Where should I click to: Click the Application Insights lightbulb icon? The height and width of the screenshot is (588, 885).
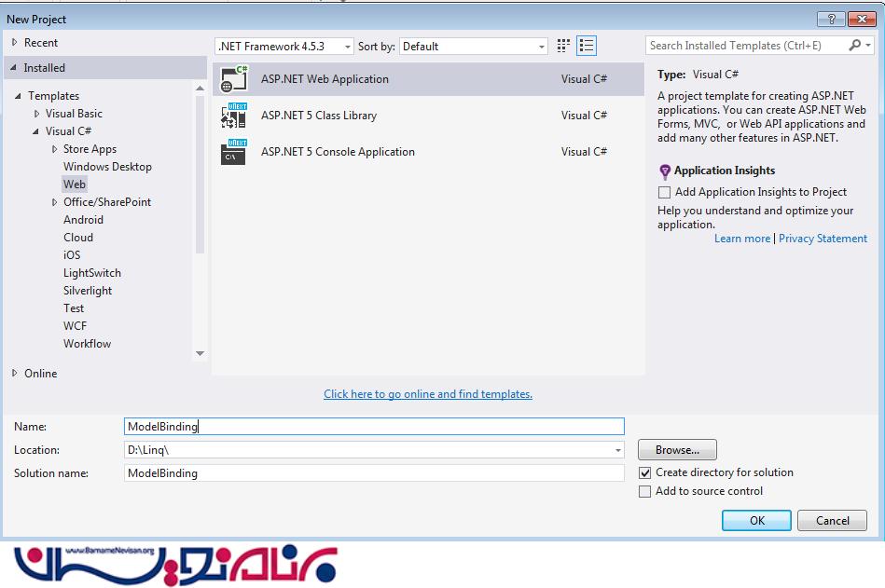click(665, 171)
